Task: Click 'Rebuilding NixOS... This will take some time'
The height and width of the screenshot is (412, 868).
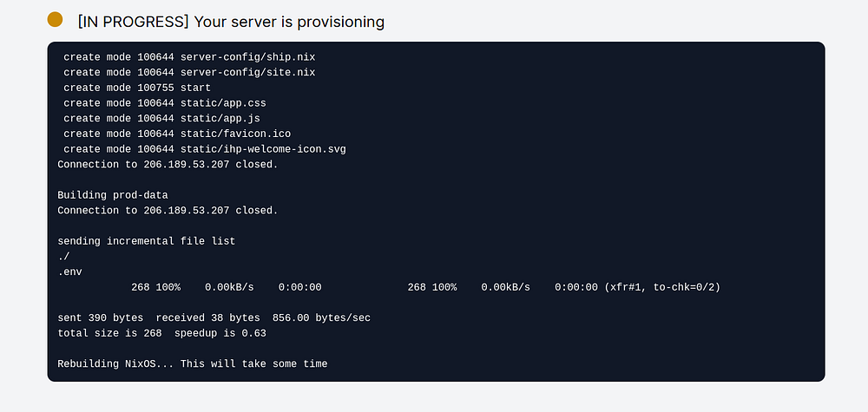Action: 193,364
